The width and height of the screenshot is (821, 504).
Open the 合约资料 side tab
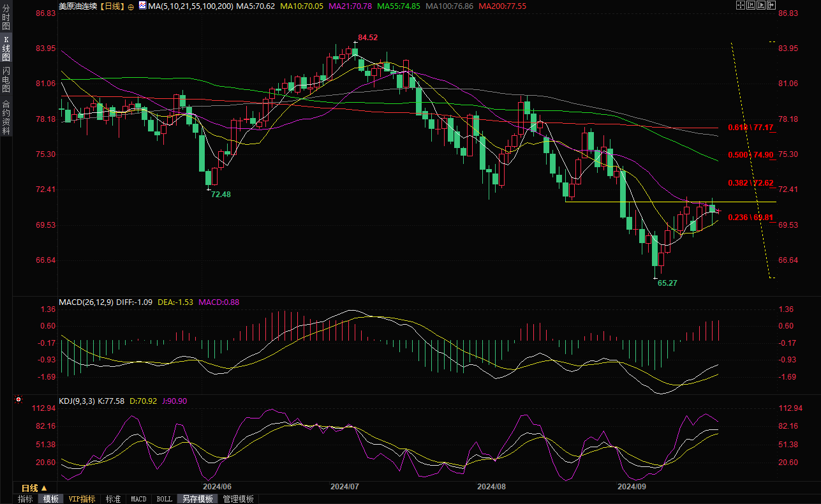(x=6, y=117)
